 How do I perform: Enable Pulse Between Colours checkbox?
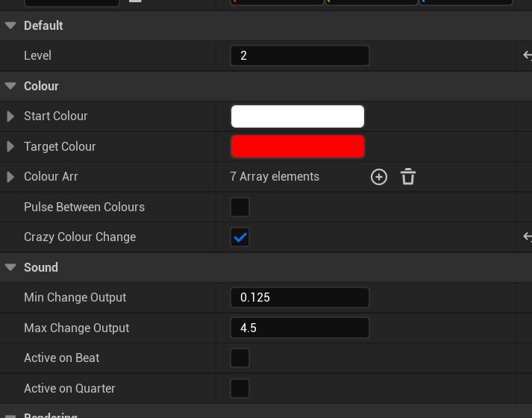pyautogui.click(x=240, y=207)
